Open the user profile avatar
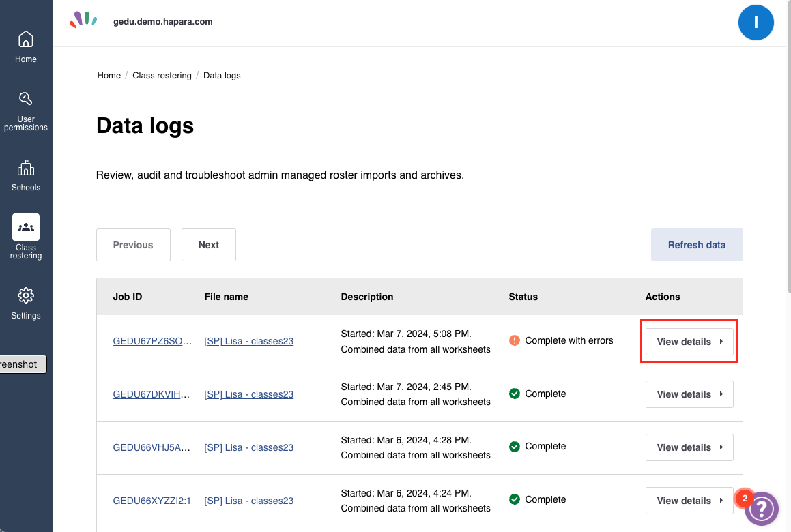This screenshot has height=532, width=791. (x=756, y=23)
